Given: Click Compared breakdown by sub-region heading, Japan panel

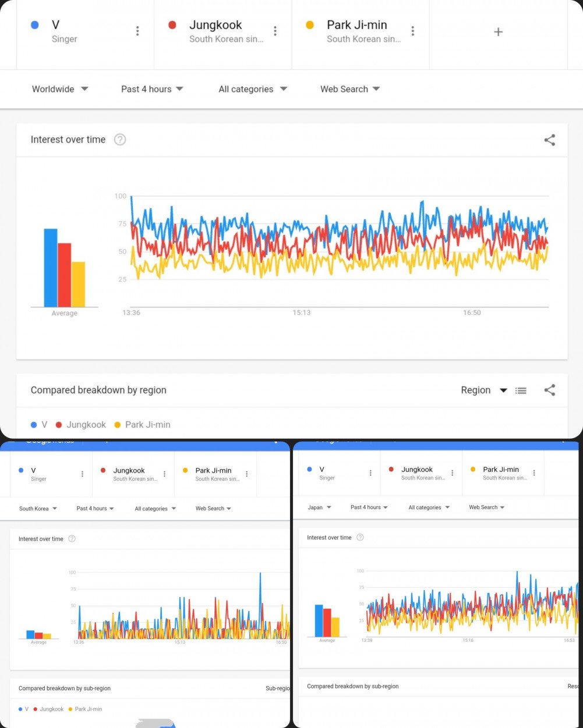Looking at the screenshot, I should point(353,687).
